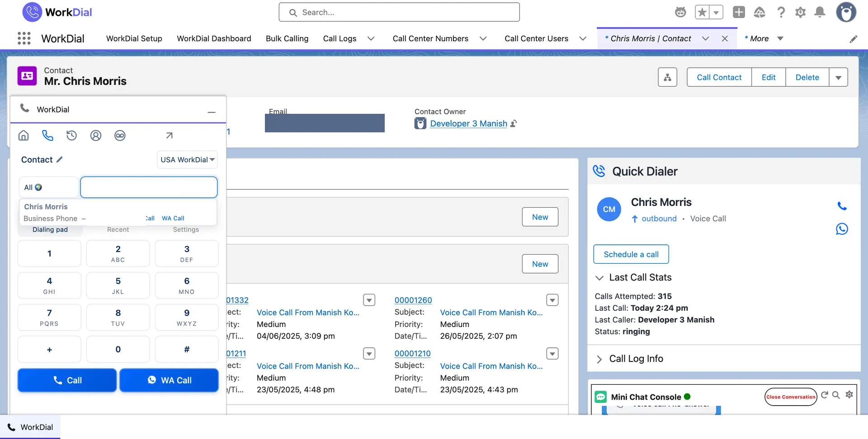Open case 00001260 link
The image size is (868, 439).
413,300
